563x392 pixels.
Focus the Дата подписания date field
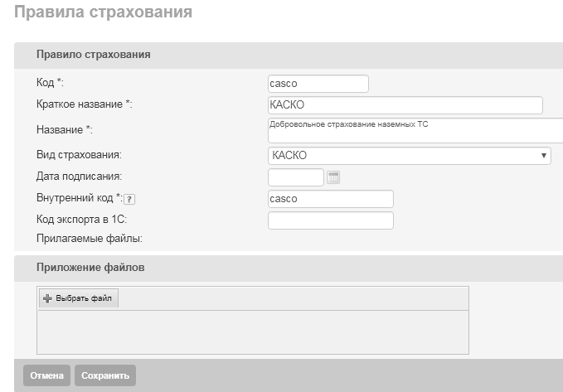click(296, 177)
